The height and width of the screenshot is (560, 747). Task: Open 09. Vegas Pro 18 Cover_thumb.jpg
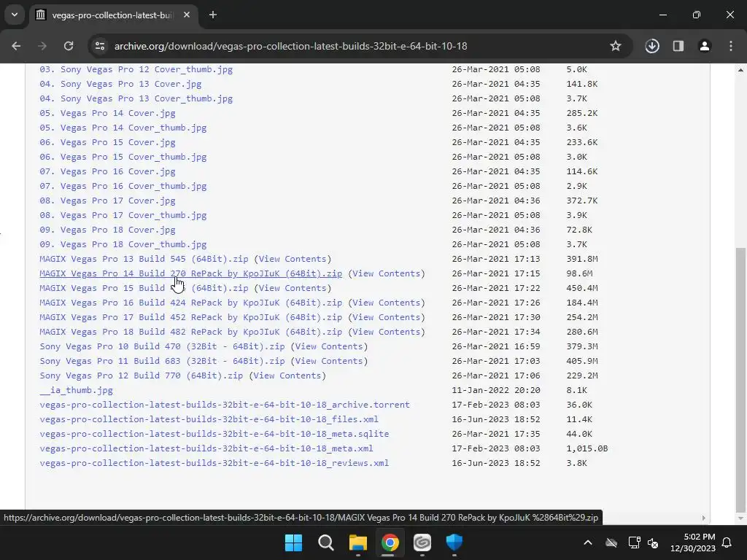(x=123, y=244)
